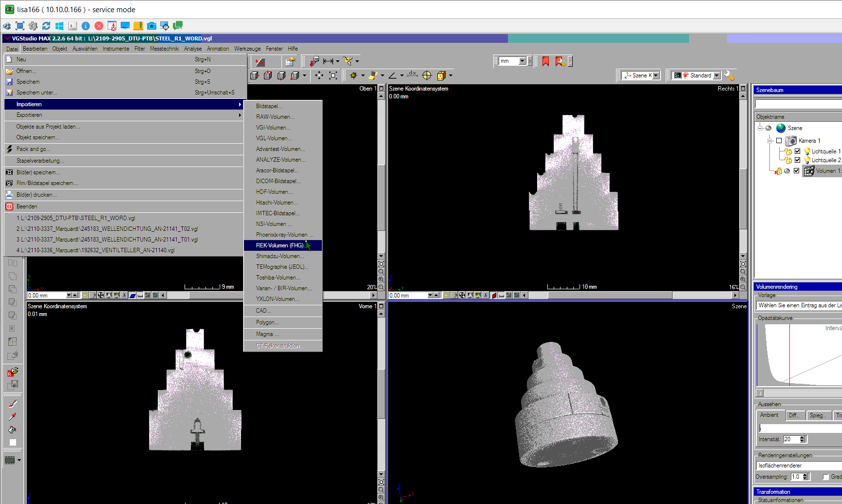Toggle Volumen 1 visibility checkbox
This screenshot has height=504, width=842.
click(796, 171)
